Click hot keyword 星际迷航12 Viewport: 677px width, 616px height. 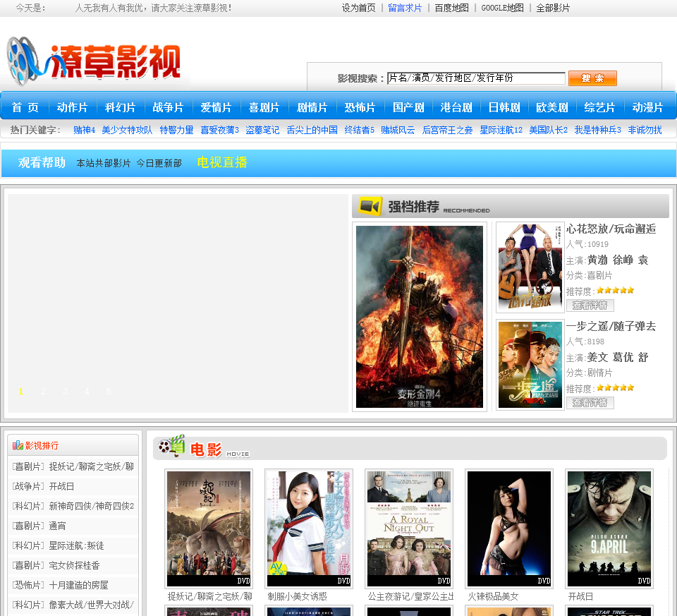pos(501,130)
